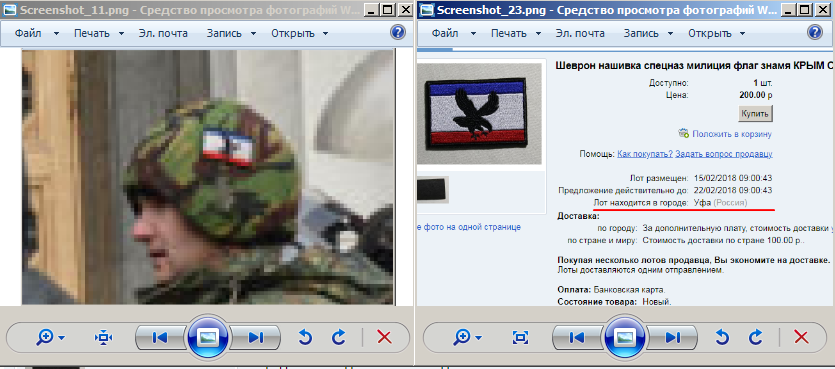Viewport: 835px width, 369px height.
Task: Rotate left viewer image counterclockwise
Action: click(305, 337)
